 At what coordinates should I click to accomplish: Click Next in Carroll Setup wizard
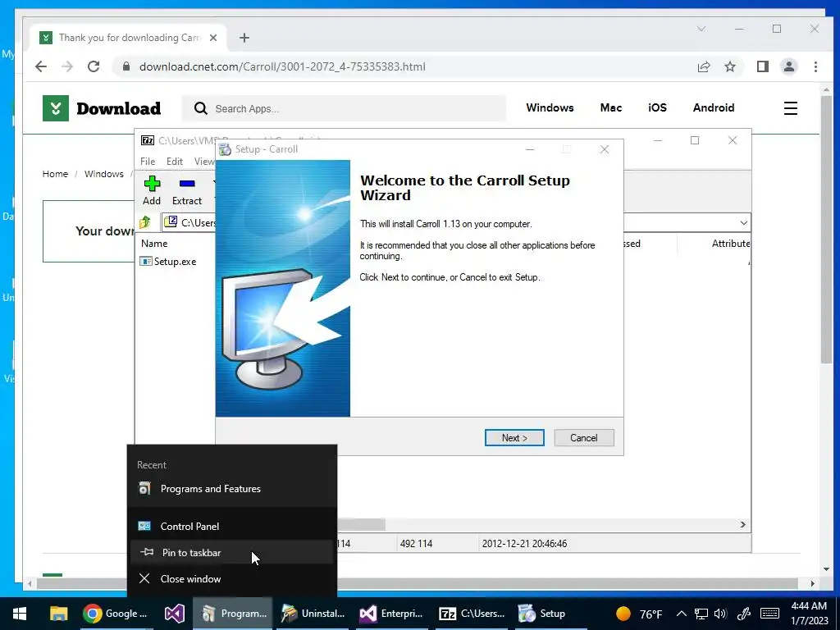[514, 438]
